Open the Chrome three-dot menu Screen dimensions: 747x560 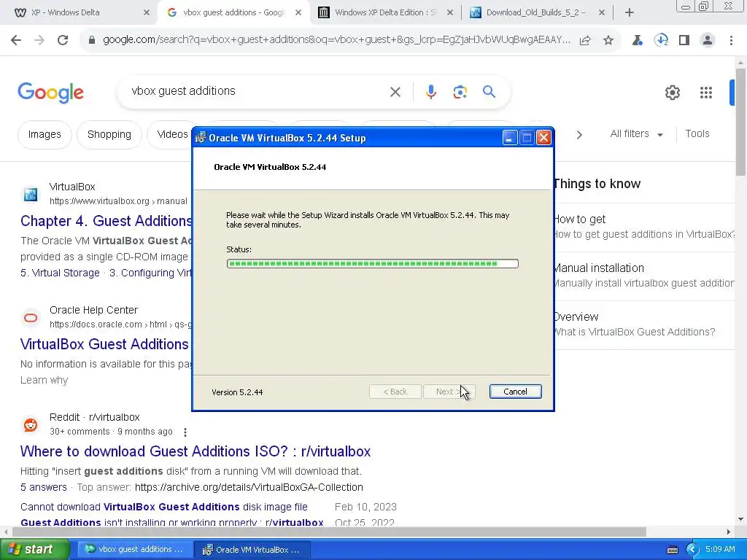tap(731, 41)
